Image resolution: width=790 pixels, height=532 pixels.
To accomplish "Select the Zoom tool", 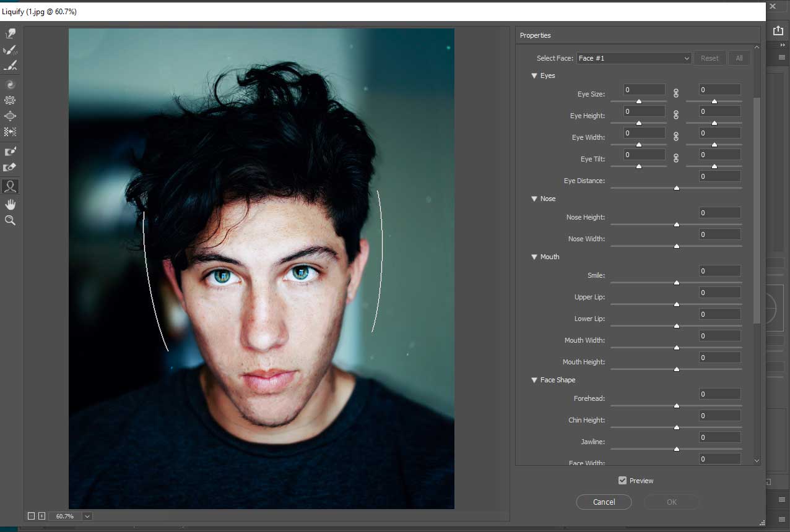I will [x=10, y=220].
